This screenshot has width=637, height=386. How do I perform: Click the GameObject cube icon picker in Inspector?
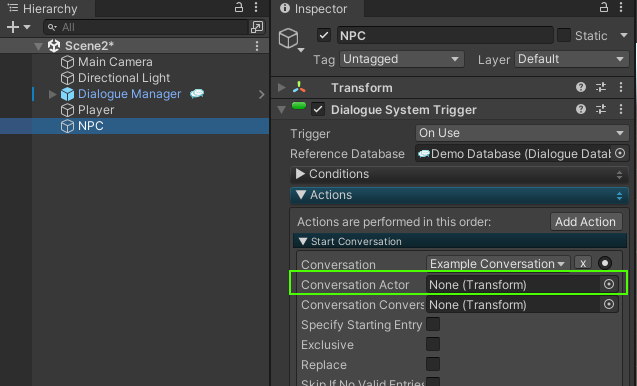click(291, 40)
